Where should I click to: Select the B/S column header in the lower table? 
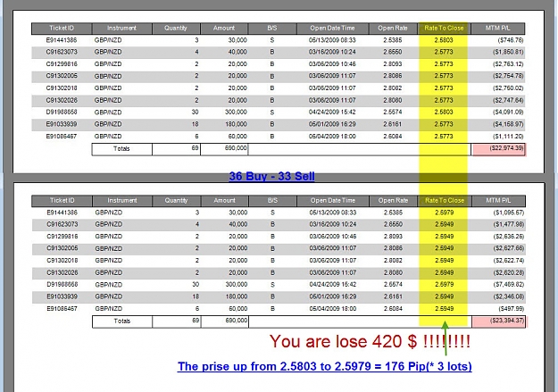click(272, 200)
